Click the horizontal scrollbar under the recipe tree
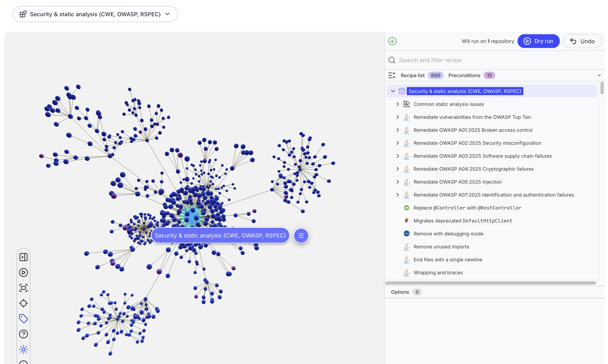Viewport: 608px width, 364px height. pyautogui.click(x=490, y=283)
